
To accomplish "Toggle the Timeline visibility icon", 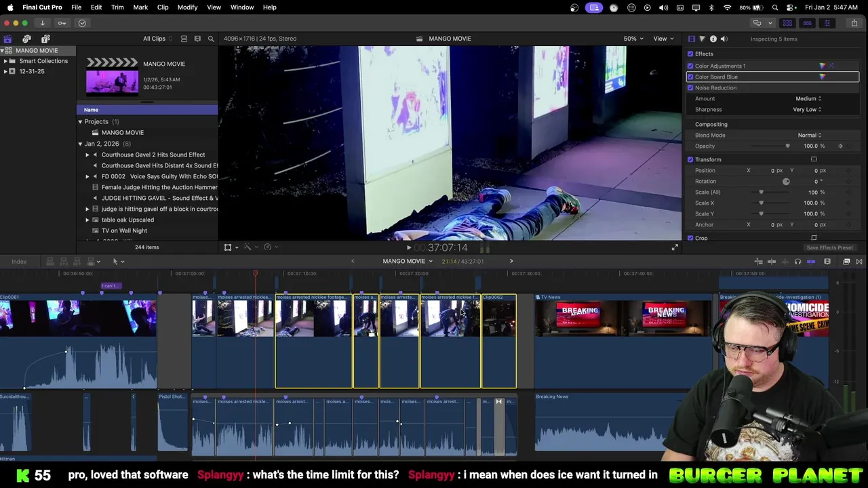I will coord(807,23).
